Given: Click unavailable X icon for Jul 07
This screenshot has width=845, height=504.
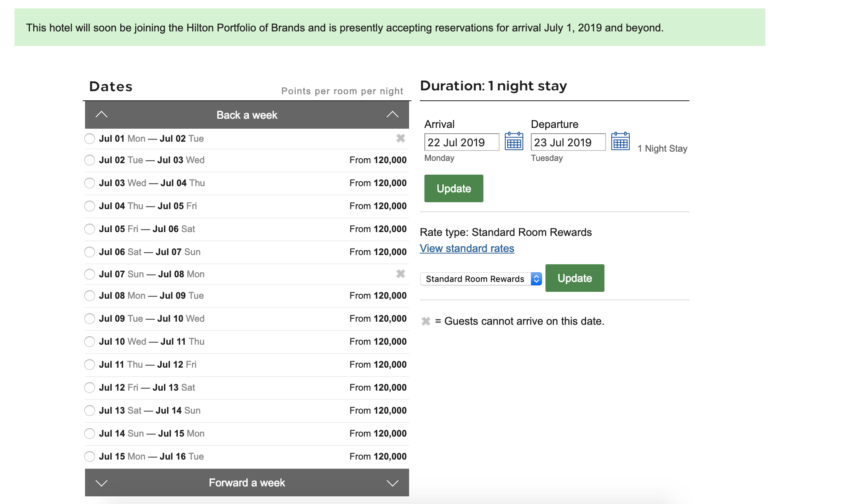Looking at the screenshot, I should click(400, 274).
